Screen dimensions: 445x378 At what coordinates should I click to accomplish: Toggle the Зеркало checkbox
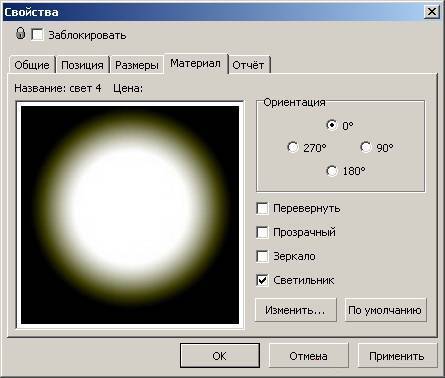(262, 256)
